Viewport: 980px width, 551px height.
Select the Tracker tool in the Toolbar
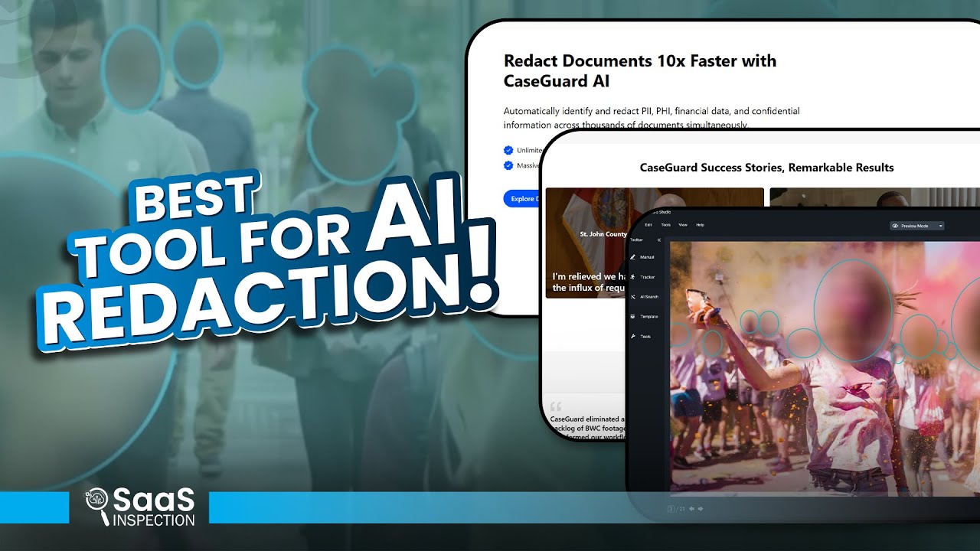tap(642, 277)
